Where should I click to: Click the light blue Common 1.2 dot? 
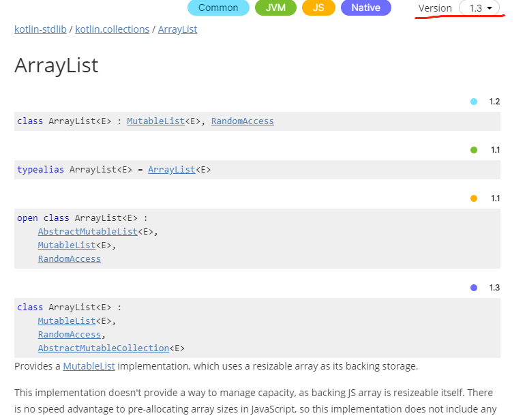click(x=474, y=102)
